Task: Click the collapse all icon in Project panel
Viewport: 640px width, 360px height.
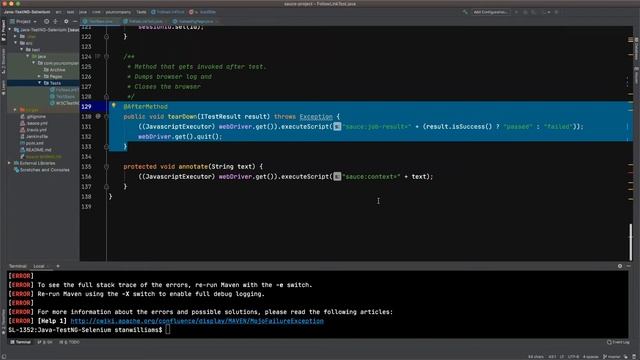Action: (x=56, y=21)
